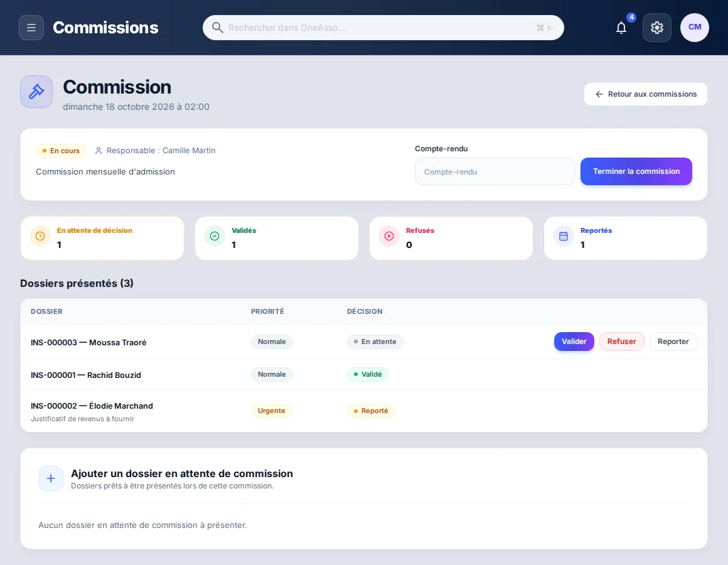Click the PRIORITÉ column header
728x565 pixels.
point(267,311)
